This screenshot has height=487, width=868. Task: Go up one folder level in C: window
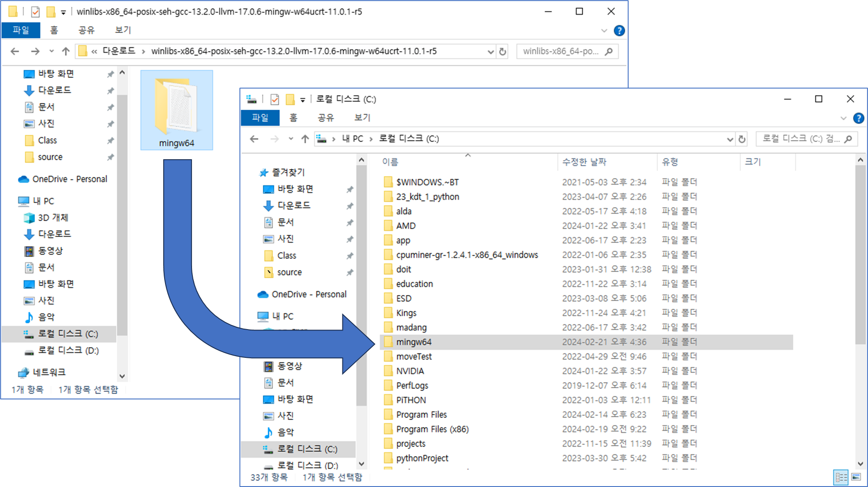[305, 139]
